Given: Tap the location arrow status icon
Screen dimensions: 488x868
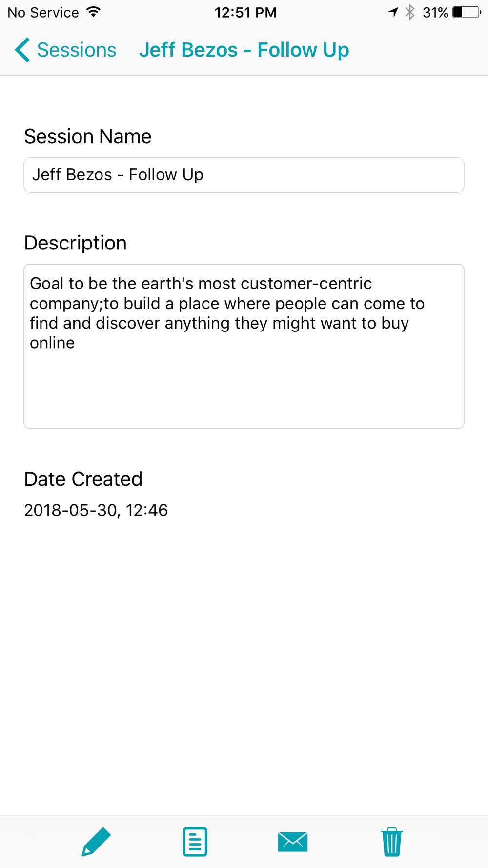Looking at the screenshot, I should point(393,12).
